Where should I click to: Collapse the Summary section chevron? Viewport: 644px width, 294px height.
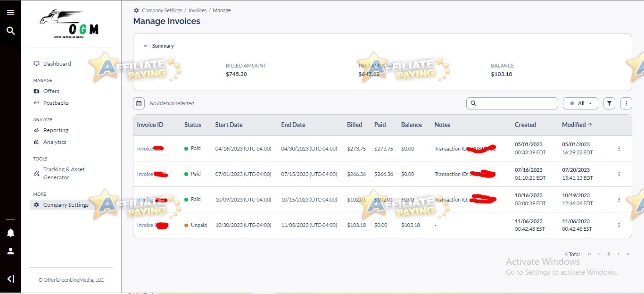point(146,46)
